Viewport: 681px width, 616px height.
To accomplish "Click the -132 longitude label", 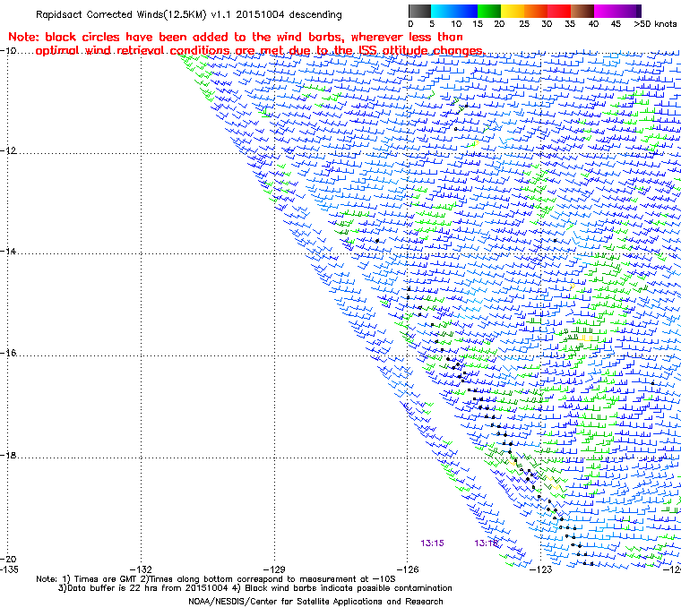I will click(142, 569).
